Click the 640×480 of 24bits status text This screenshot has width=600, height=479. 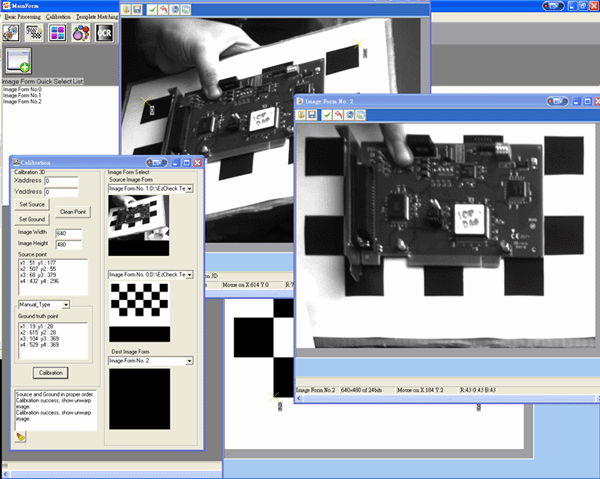coord(361,390)
